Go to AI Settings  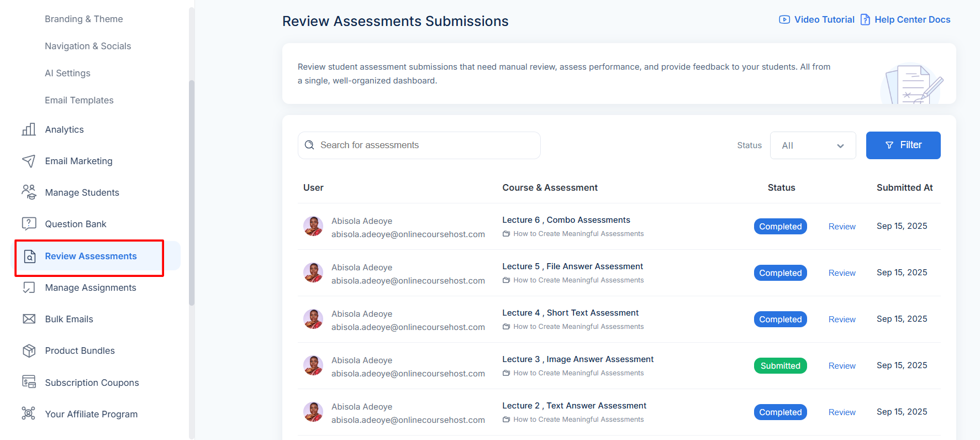click(x=67, y=73)
